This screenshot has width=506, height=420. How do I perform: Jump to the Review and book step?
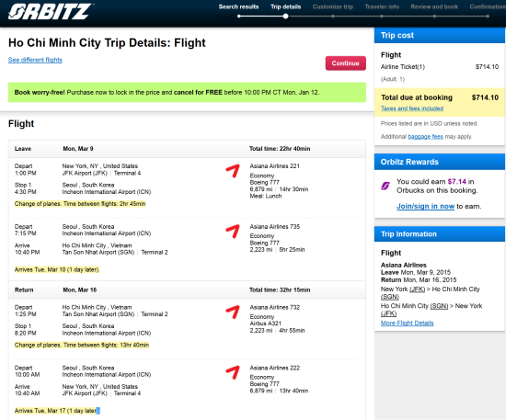point(434,6)
